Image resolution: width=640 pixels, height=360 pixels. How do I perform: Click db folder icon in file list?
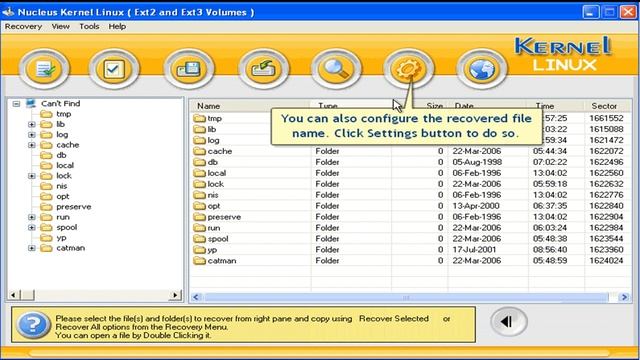199,162
